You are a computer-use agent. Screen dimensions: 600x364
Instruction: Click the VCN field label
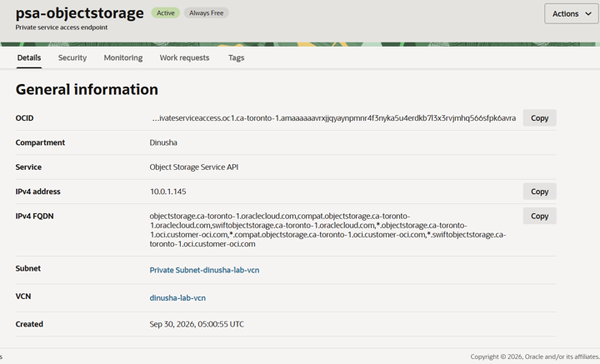click(x=23, y=297)
